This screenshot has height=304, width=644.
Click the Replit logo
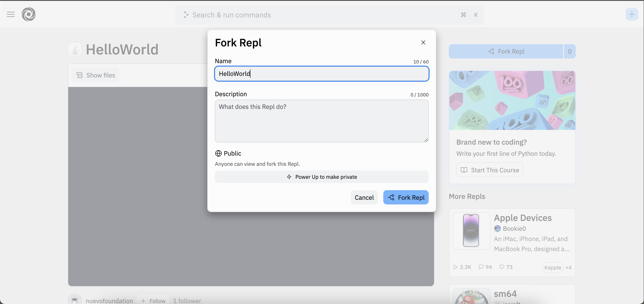[28, 14]
